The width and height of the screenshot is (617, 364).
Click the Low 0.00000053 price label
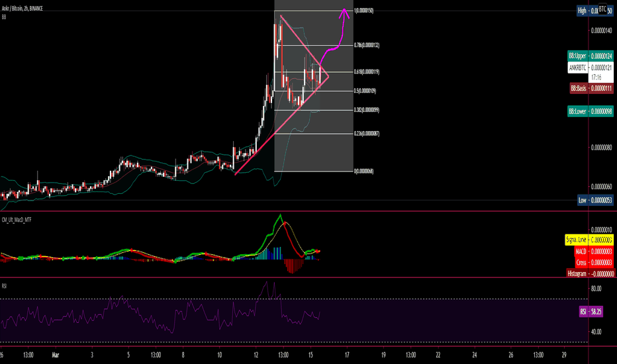tap(595, 201)
